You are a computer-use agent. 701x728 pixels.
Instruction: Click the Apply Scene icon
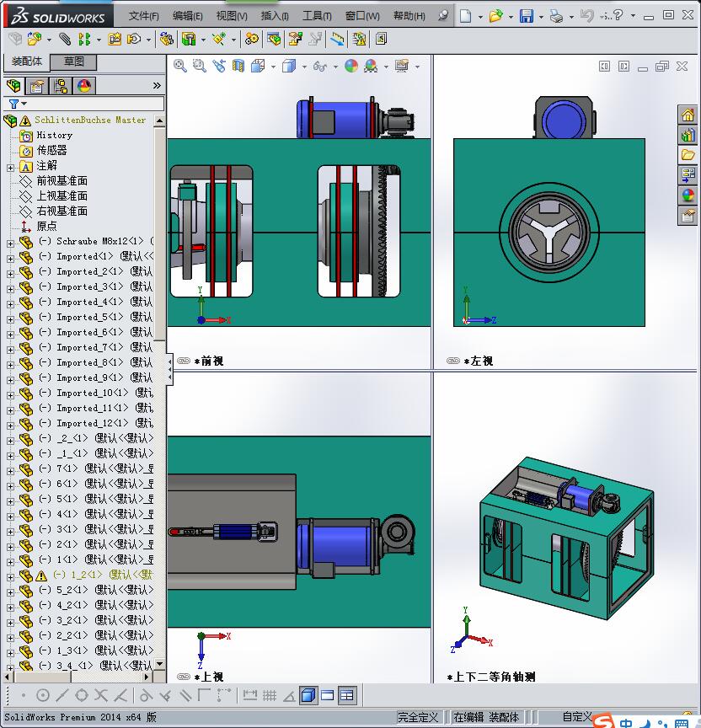[371, 66]
